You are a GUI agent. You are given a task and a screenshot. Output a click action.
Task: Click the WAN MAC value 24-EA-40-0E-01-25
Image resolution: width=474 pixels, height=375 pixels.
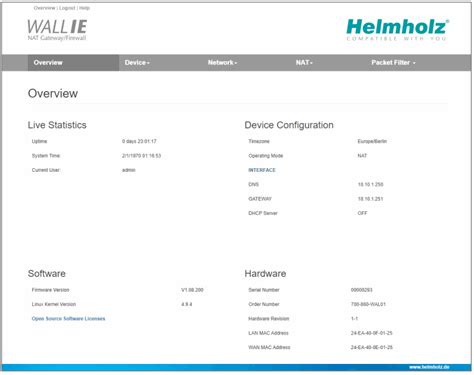(372, 347)
